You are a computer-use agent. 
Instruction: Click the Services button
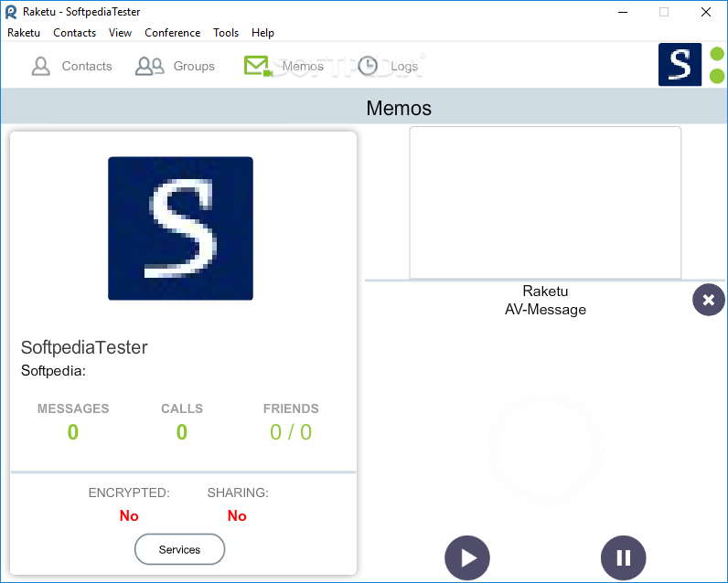179,549
